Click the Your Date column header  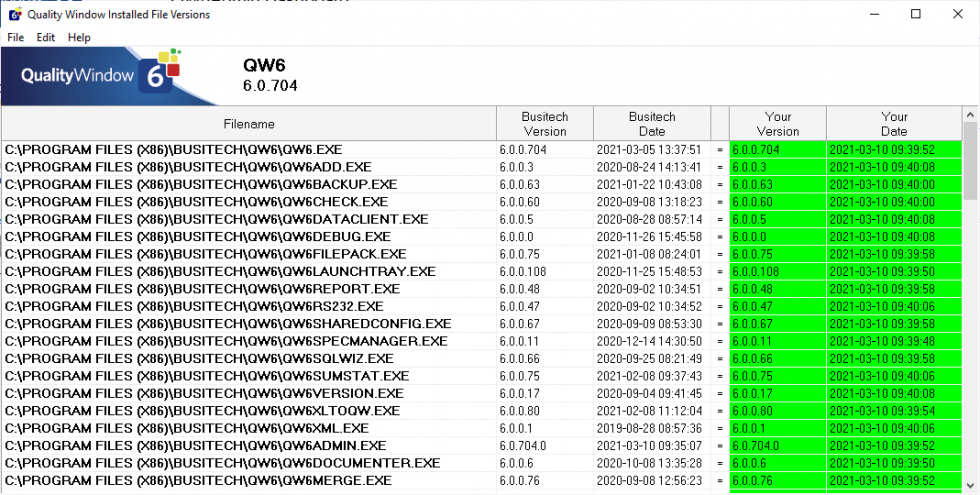[x=894, y=124]
